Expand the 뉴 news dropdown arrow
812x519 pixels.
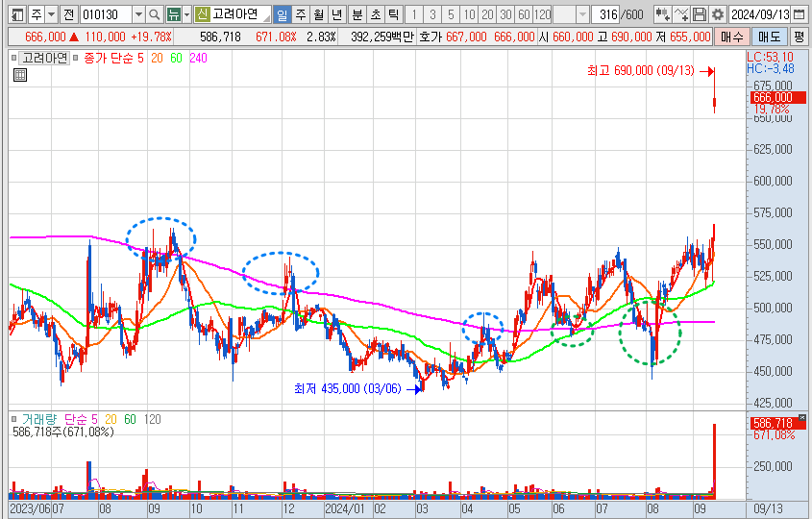(x=187, y=14)
